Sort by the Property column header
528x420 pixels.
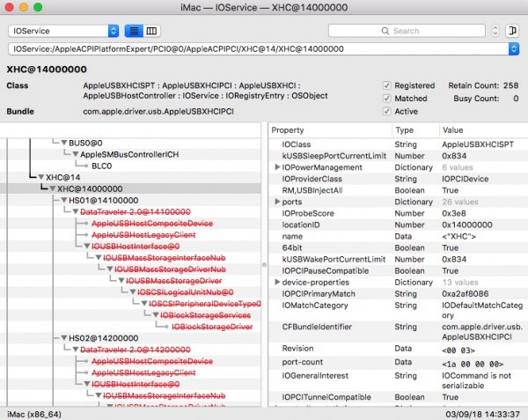coord(330,130)
